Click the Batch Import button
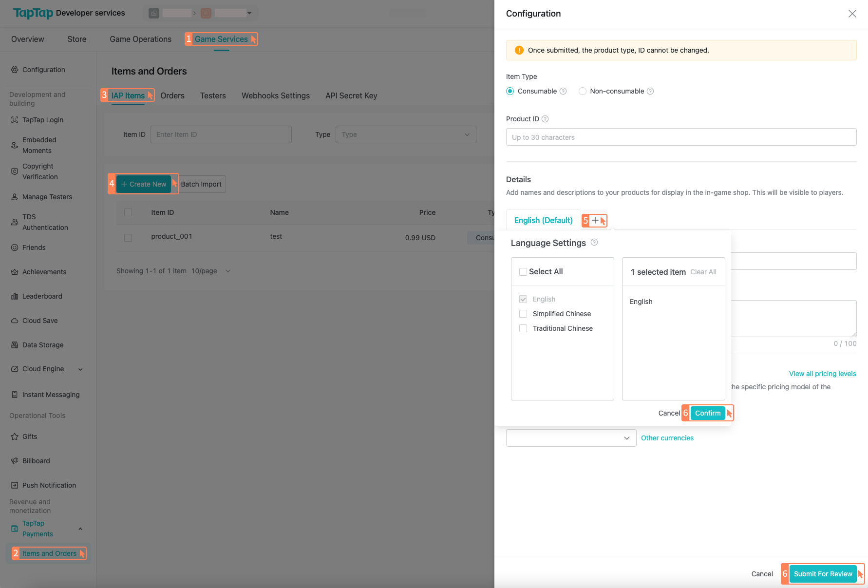This screenshot has width=868, height=588. pyautogui.click(x=201, y=184)
